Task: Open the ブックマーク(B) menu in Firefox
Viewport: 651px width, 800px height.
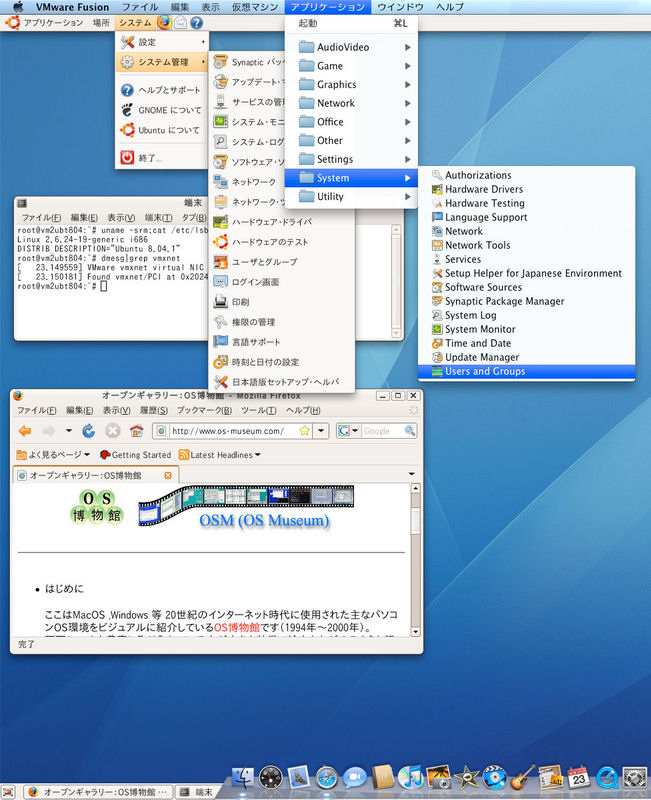Action: click(x=204, y=410)
